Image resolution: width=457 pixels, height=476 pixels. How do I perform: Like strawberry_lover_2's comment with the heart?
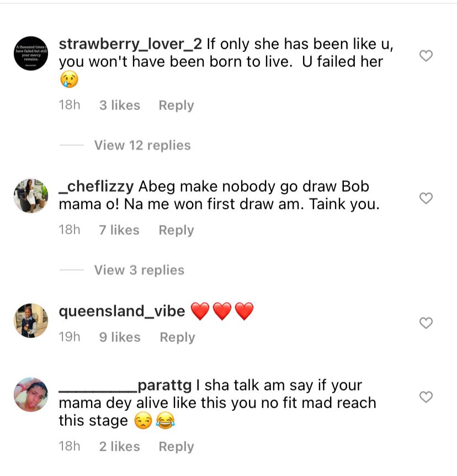[426, 56]
